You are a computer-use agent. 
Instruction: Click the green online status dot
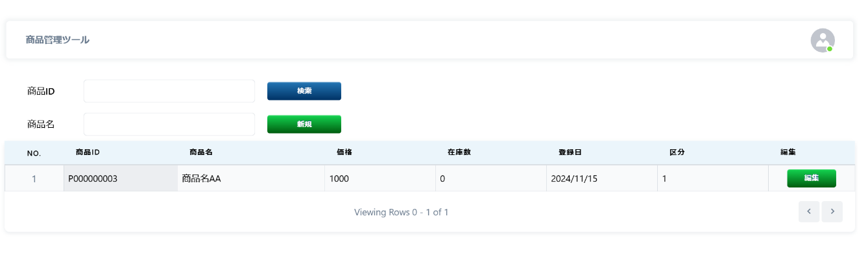[830, 49]
